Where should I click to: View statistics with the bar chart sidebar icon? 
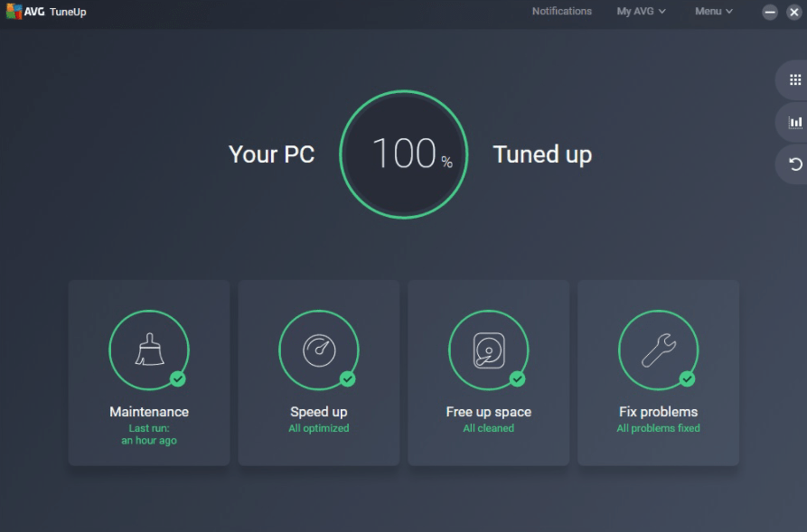click(794, 122)
